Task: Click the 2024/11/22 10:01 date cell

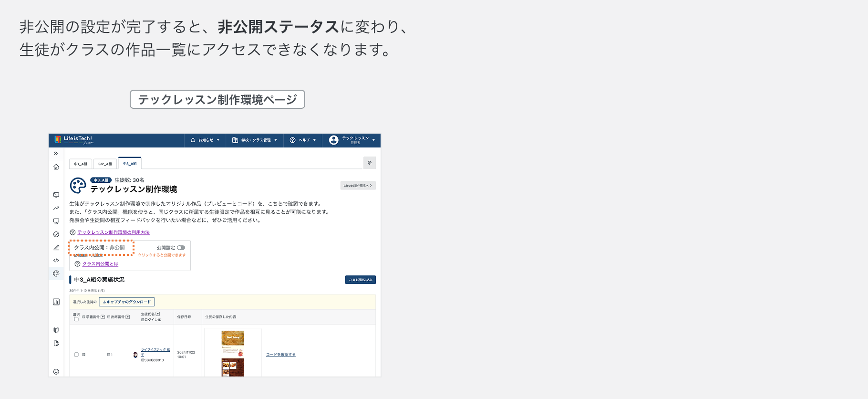Action: [186, 355]
